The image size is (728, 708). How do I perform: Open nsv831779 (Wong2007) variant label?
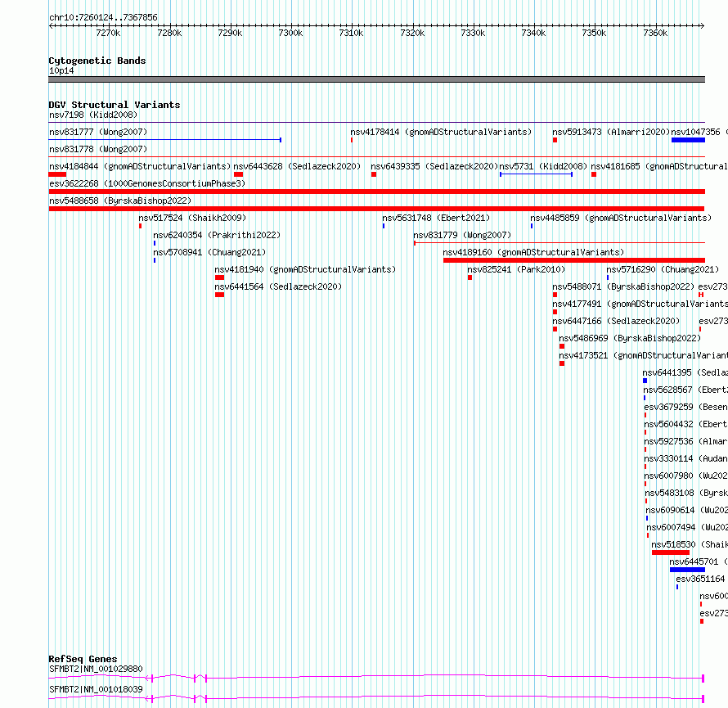pos(462,235)
